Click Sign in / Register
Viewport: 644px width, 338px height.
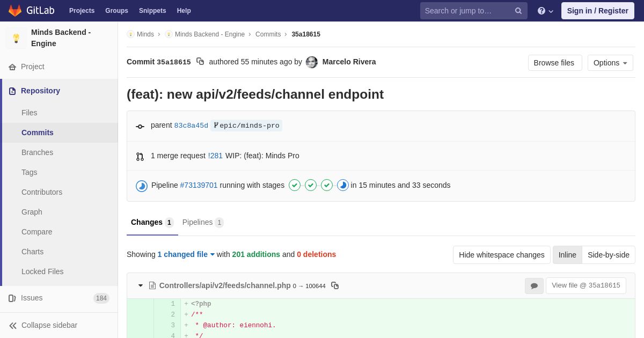(x=598, y=11)
